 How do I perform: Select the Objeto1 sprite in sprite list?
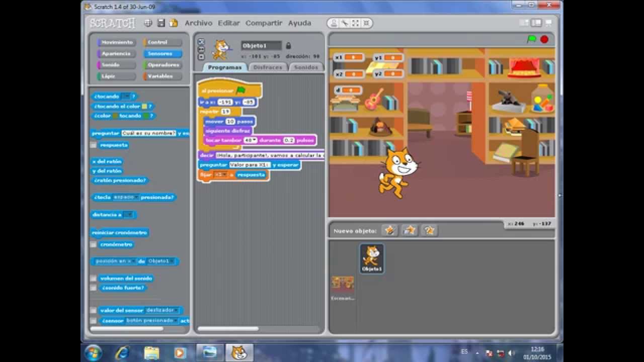[372, 258]
